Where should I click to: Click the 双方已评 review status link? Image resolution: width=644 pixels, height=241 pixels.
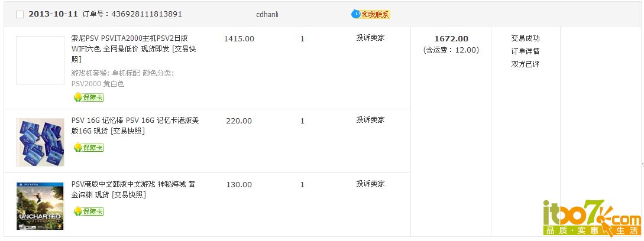point(525,64)
